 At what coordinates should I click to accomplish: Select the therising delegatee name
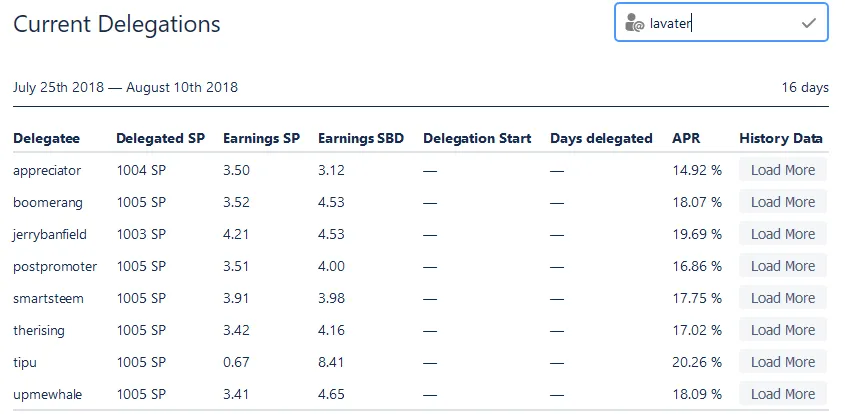click(x=39, y=330)
